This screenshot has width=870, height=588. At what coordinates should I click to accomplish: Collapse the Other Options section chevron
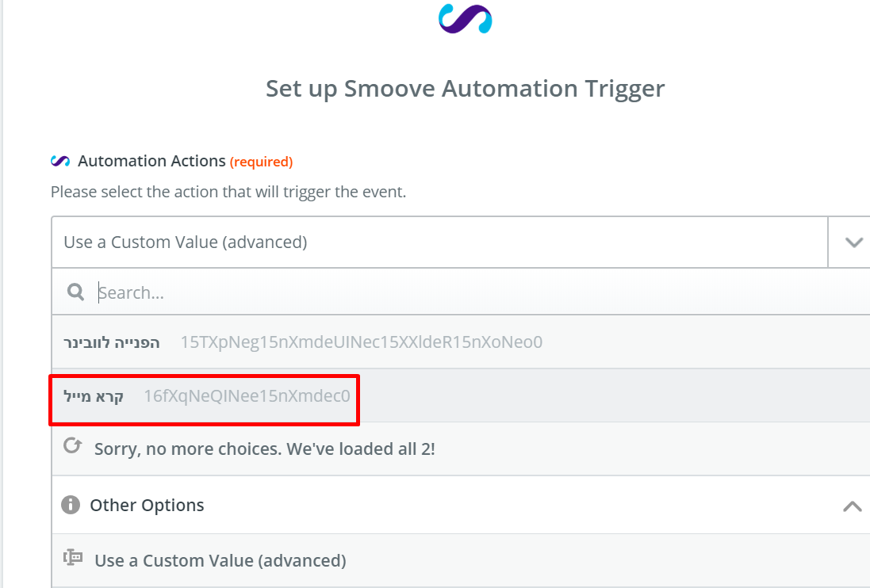[x=853, y=506]
